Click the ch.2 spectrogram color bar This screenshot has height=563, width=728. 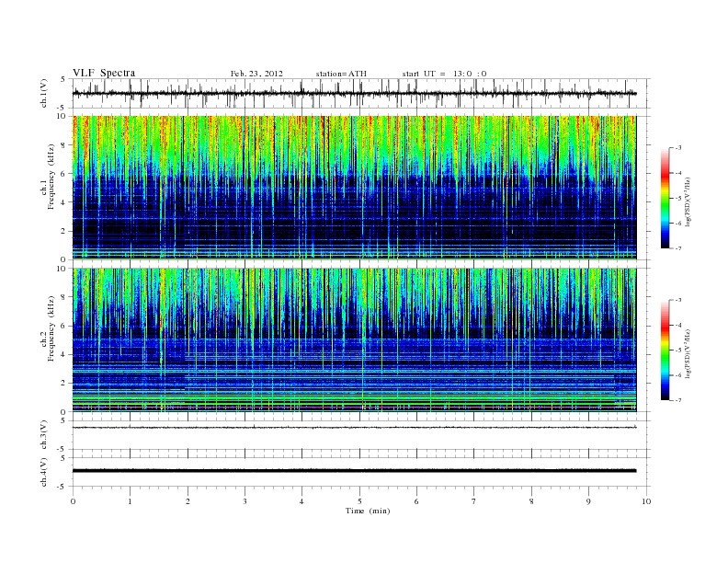coord(665,350)
